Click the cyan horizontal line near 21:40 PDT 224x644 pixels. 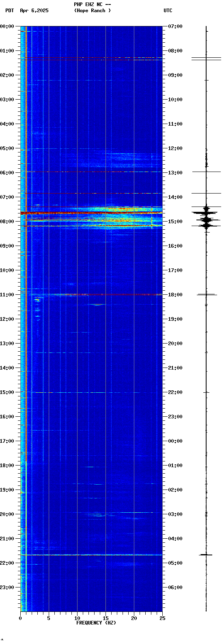coord(91,555)
